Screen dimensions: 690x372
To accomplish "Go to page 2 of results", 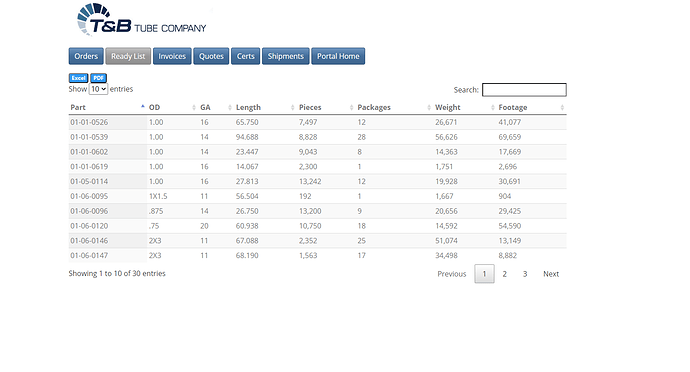I will click(x=505, y=274).
